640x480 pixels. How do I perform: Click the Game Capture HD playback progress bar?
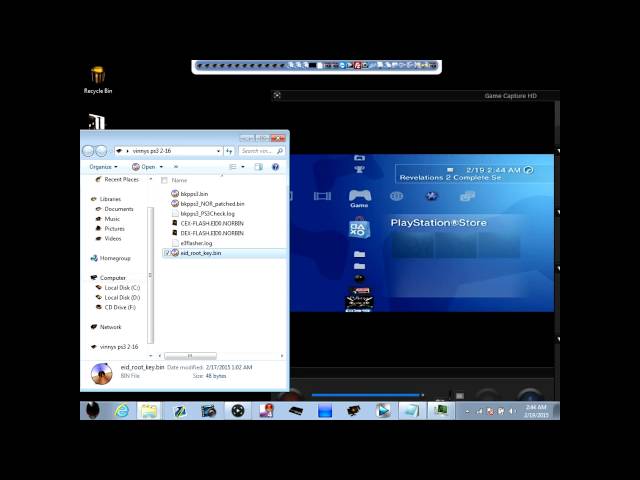pos(367,395)
